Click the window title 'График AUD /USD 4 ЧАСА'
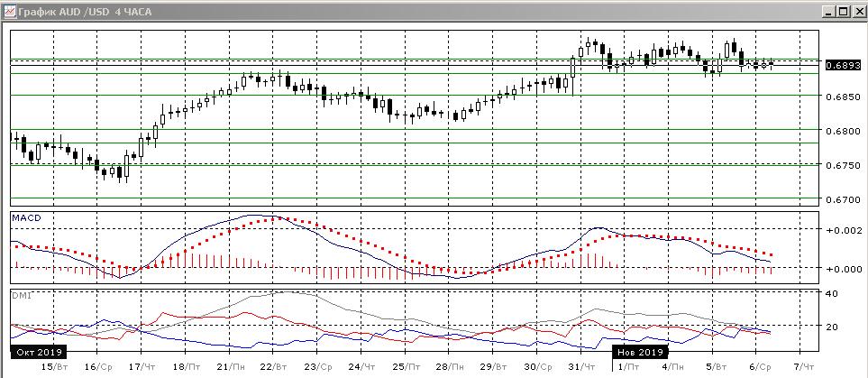The width and height of the screenshot is (868, 378). [85, 12]
